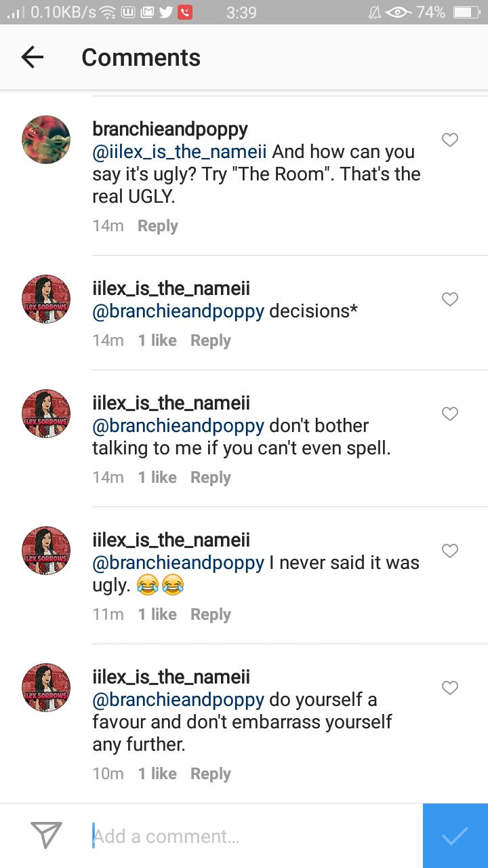The image size is (488, 868).
Task: View "1 like" on the "never said" comment
Action: click(x=157, y=614)
